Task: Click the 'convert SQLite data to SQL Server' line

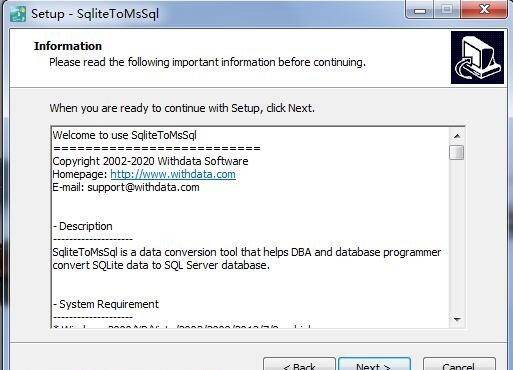Action: (x=161, y=265)
